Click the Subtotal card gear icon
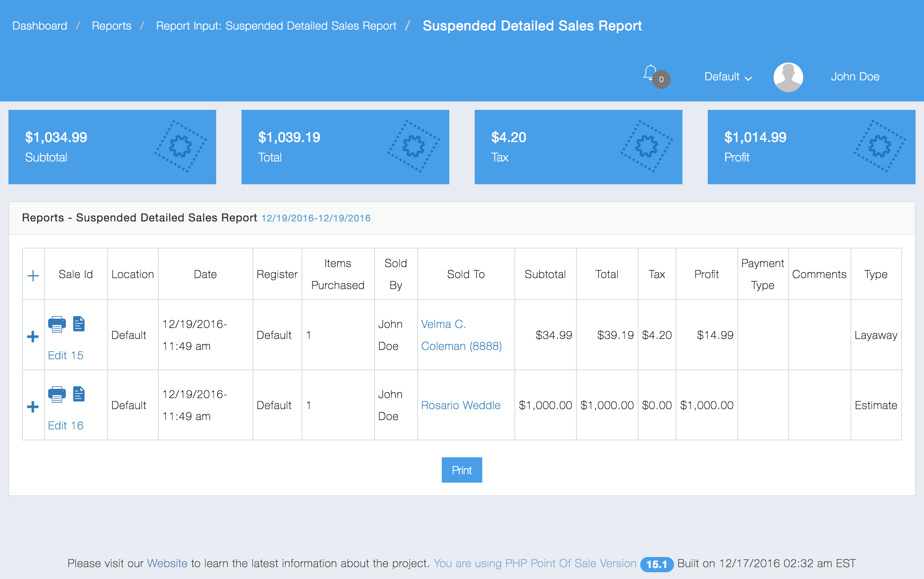924x579 pixels. (180, 146)
